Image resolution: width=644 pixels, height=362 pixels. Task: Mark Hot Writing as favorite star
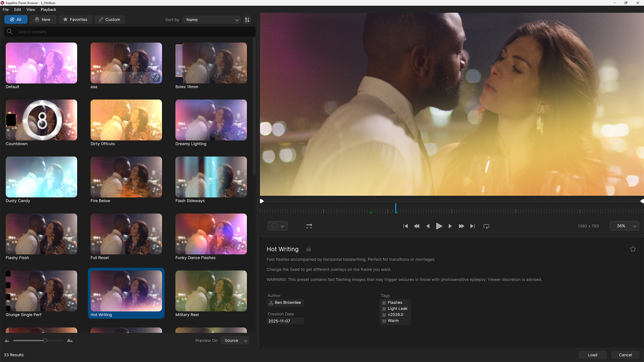[x=633, y=249]
